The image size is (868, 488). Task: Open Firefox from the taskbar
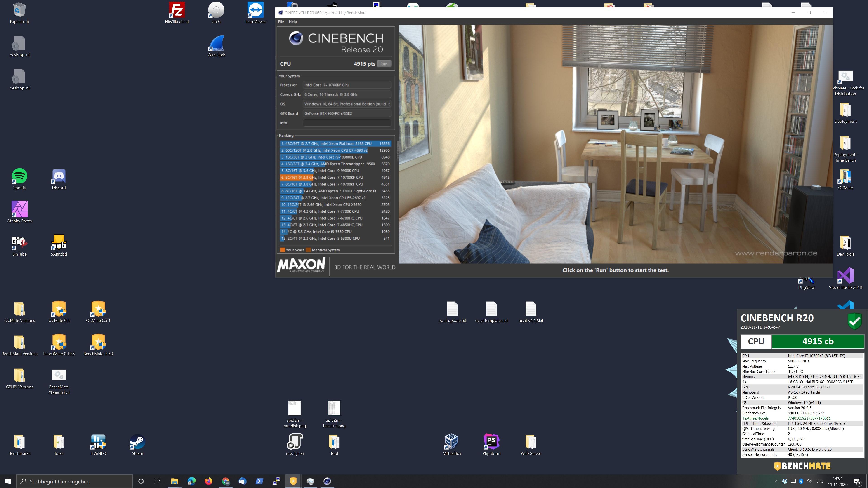point(209,481)
